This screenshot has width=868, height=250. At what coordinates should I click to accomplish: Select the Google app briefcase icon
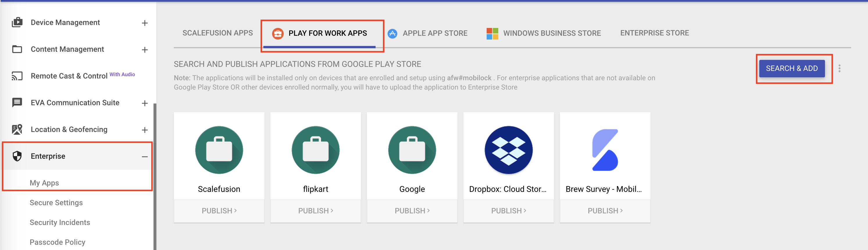click(412, 150)
